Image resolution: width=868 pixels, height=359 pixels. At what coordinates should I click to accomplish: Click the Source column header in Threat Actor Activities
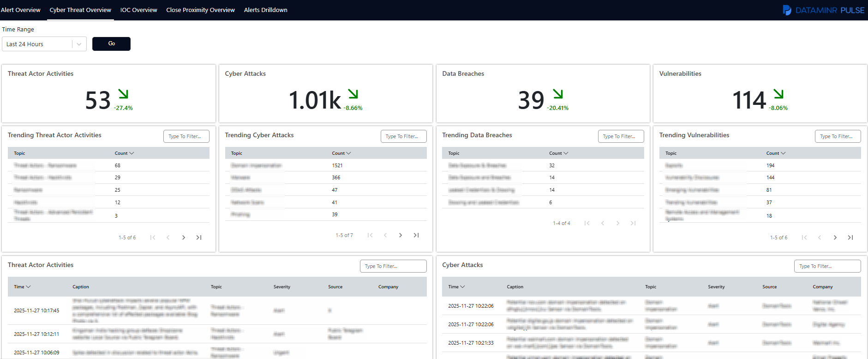335,286
